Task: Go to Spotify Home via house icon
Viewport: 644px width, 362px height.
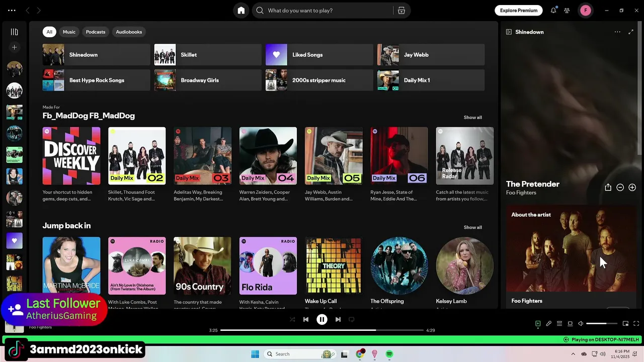Action: 241,11
